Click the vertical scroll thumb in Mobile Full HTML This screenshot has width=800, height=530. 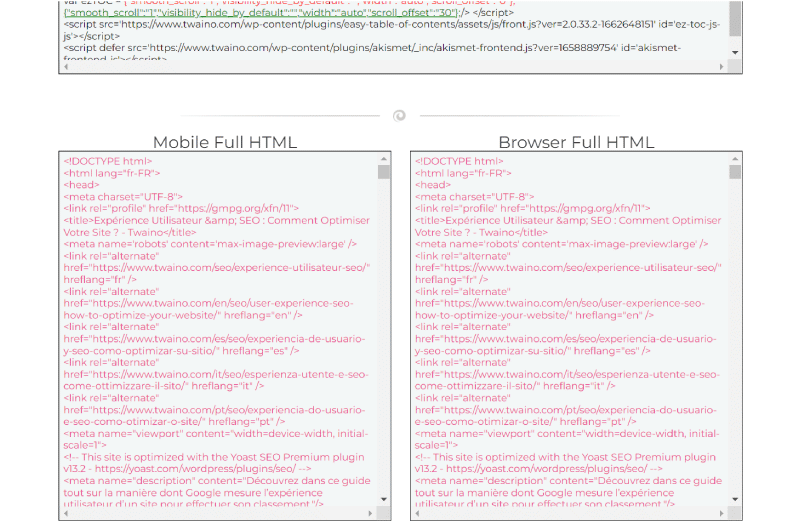coord(384,172)
